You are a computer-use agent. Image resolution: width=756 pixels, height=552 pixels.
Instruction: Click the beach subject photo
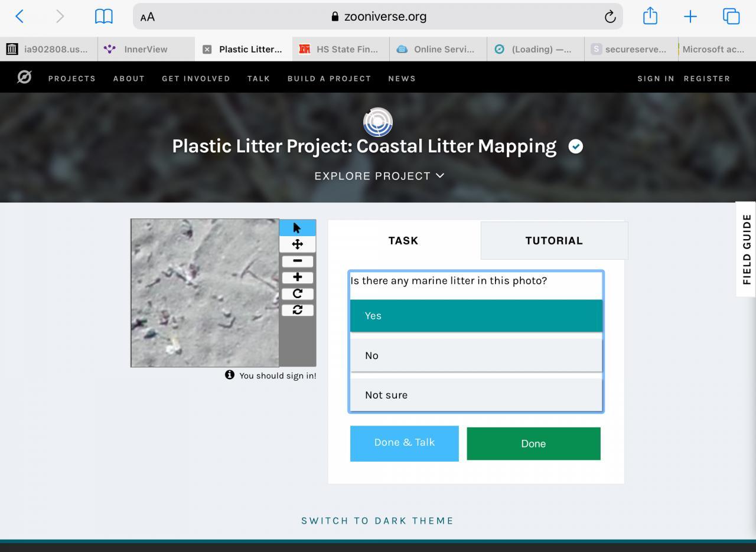pyautogui.click(x=205, y=293)
